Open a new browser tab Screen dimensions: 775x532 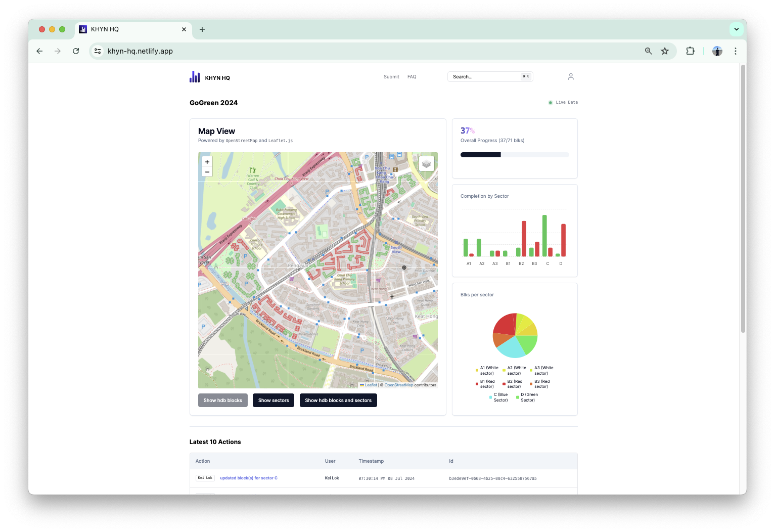point(202,29)
